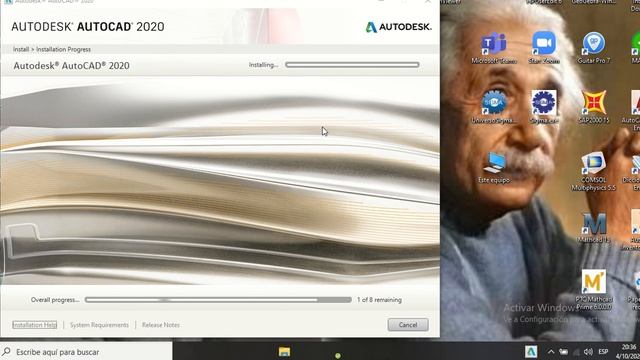Open COMSOL Multiphysics 5.5 shortcut
The width and height of the screenshot is (640, 360).
click(594, 171)
